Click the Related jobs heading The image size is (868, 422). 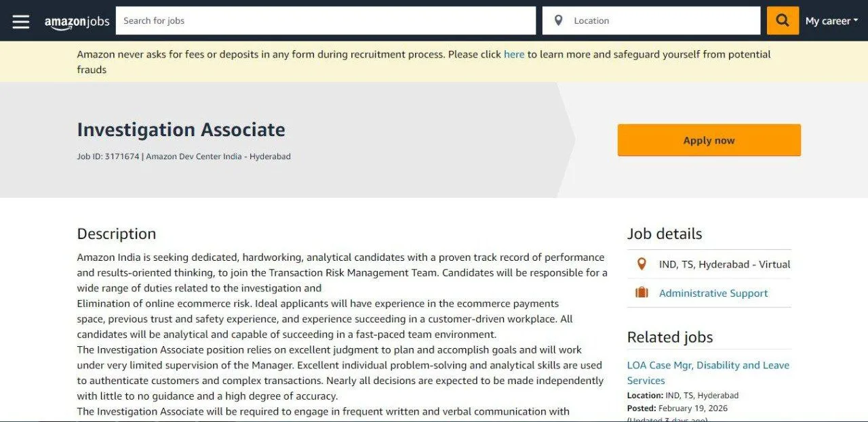tap(670, 337)
